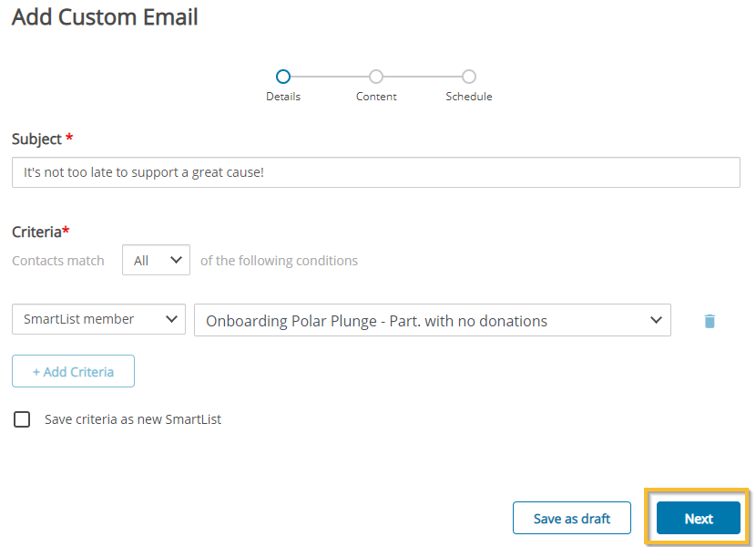Screen dimensions: 756x547
Task: Go to the Content step label
Action: (x=376, y=97)
